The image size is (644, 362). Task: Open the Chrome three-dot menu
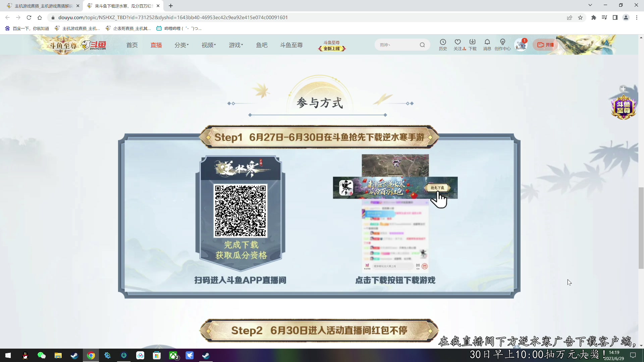[637, 17]
